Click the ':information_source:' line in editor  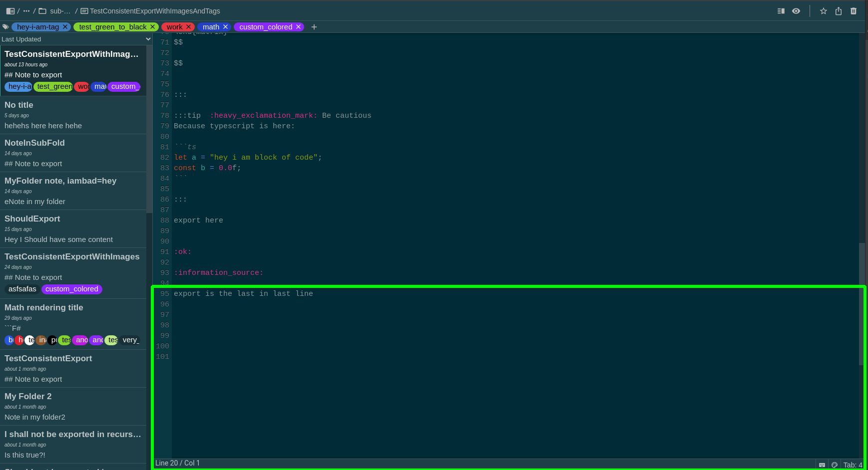tap(218, 272)
